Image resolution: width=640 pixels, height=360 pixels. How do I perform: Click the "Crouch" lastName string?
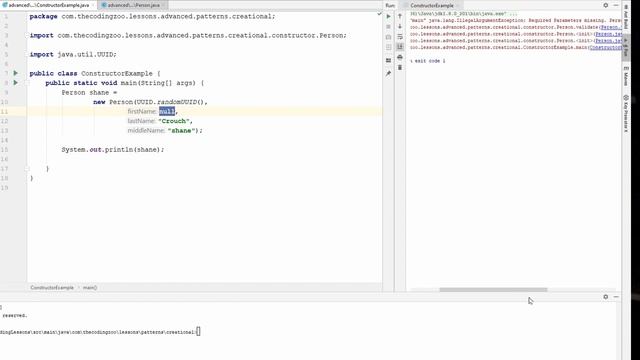[x=174, y=121]
